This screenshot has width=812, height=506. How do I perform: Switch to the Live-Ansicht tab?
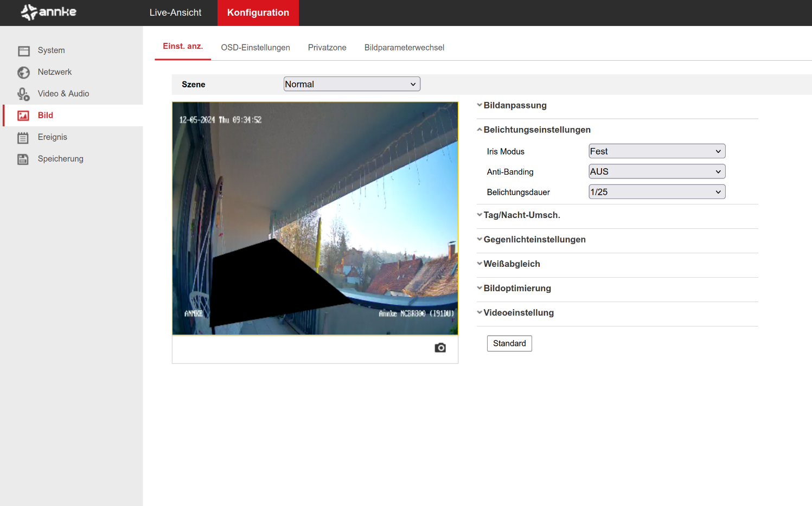[x=175, y=12]
